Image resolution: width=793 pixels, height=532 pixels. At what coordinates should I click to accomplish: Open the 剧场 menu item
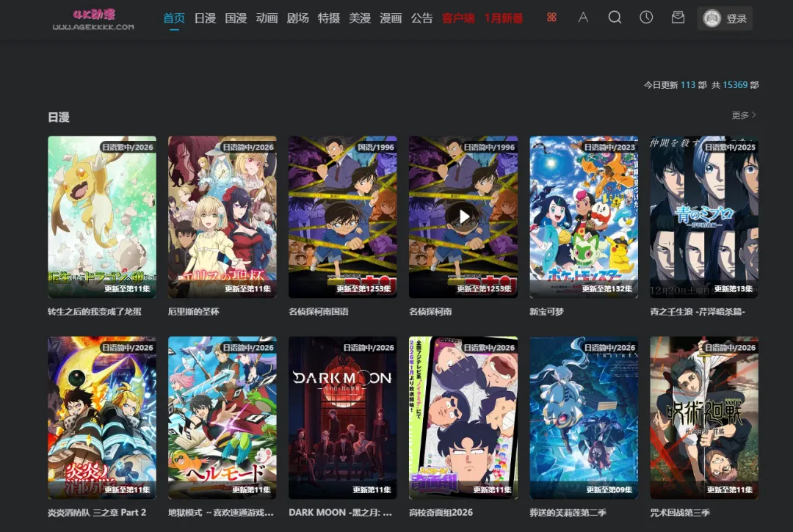pyautogui.click(x=297, y=18)
